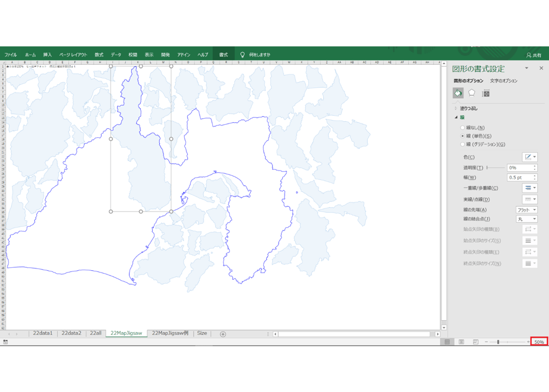Click the 文字のオプション link
Screen dimensions: 549x392
503,81
